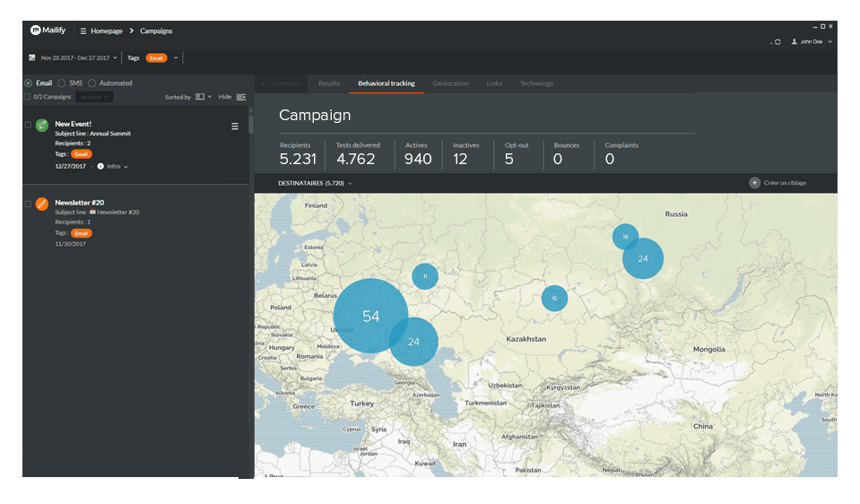This screenshot has height=504, width=860.
Task: Click the green sent icon of New Event!
Action: (41, 125)
